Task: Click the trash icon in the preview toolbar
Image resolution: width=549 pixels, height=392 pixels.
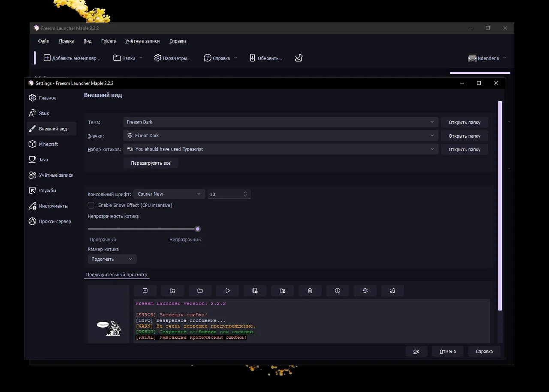Action: (310, 291)
